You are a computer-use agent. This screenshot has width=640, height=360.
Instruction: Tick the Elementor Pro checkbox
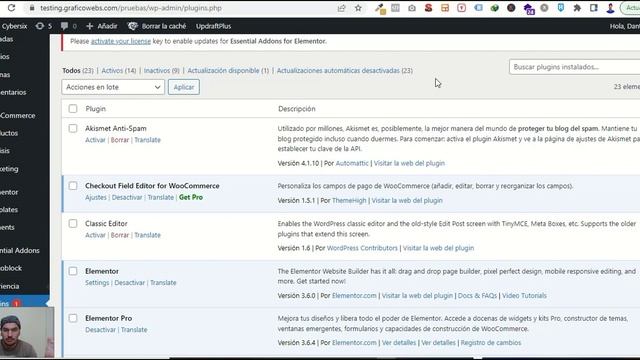click(x=73, y=318)
